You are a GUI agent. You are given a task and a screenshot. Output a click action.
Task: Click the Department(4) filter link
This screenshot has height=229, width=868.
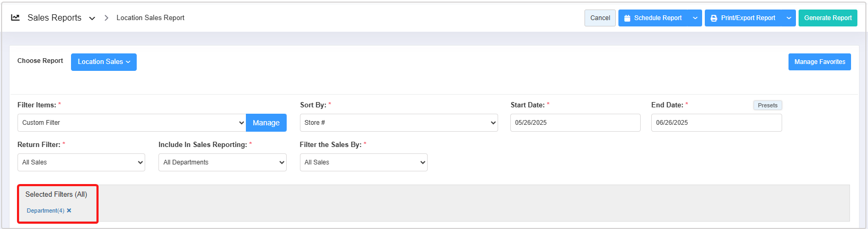pyautogui.click(x=45, y=210)
